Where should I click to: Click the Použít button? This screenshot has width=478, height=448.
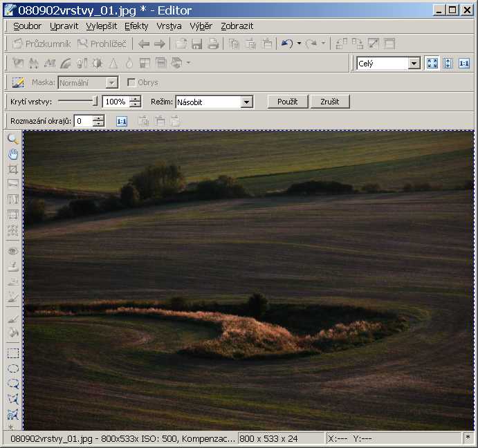point(287,102)
